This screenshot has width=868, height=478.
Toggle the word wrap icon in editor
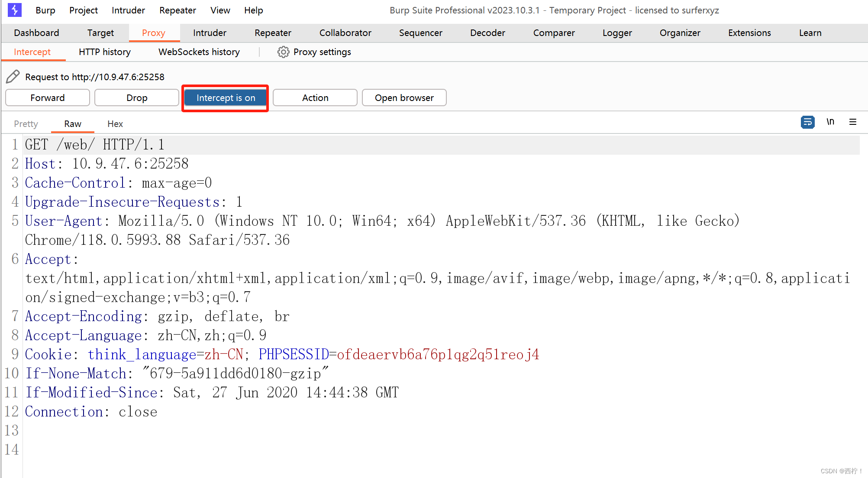pyautogui.click(x=807, y=122)
